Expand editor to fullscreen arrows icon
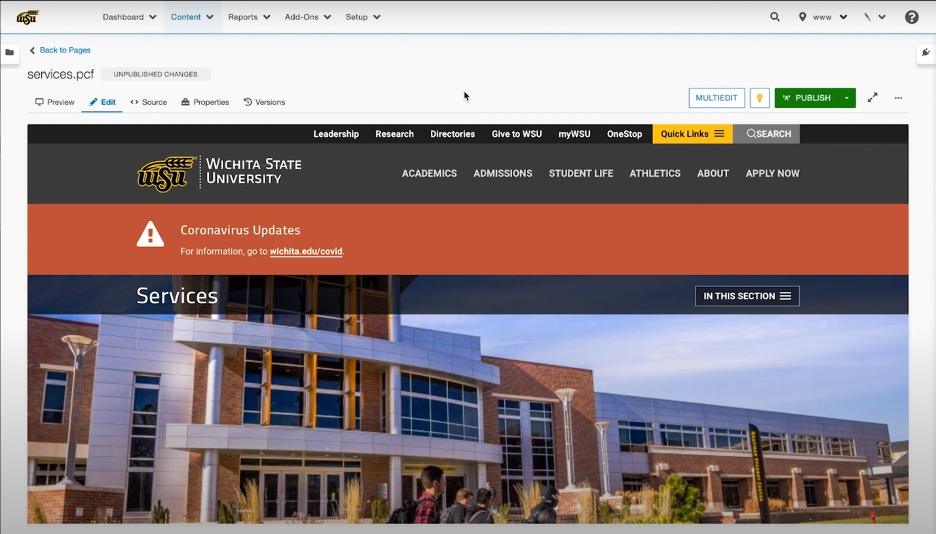 point(872,98)
